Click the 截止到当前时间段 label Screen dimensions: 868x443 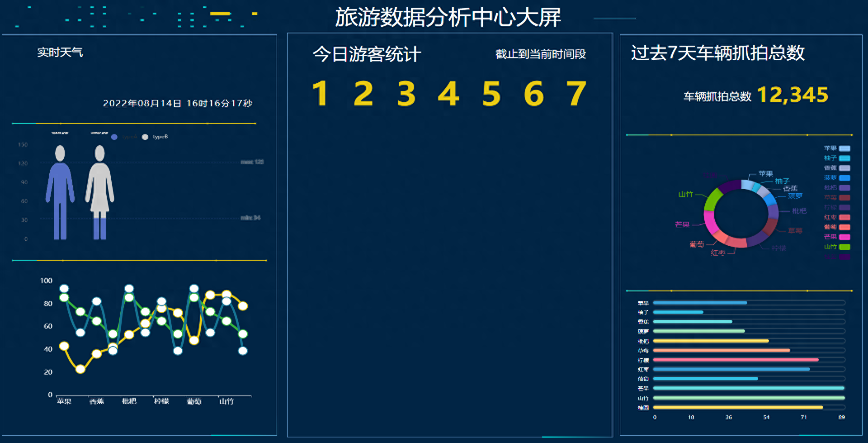(x=541, y=54)
